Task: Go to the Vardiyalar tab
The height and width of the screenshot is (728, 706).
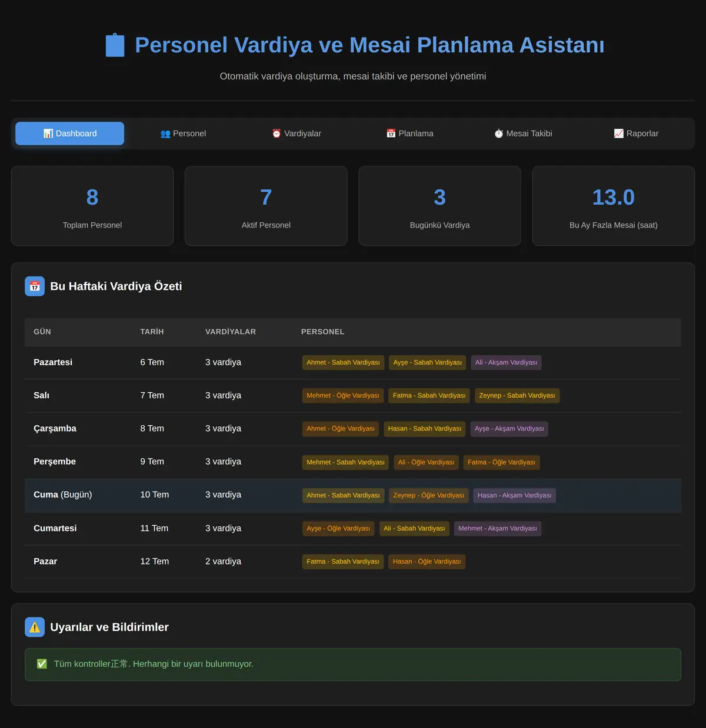Action: [x=297, y=133]
